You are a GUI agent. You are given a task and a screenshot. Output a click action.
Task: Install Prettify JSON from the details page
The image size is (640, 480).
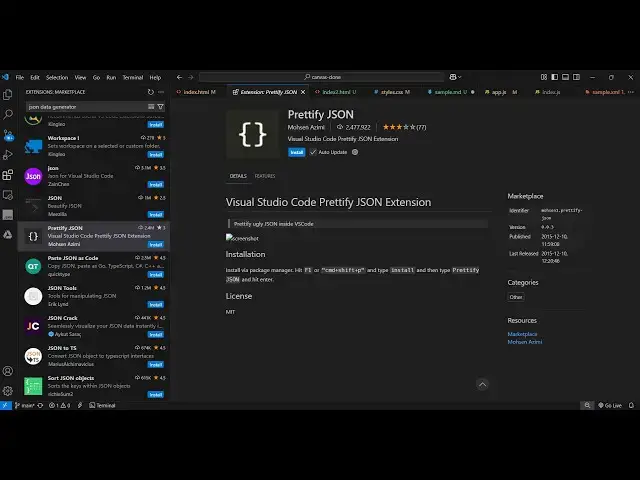tap(297, 152)
